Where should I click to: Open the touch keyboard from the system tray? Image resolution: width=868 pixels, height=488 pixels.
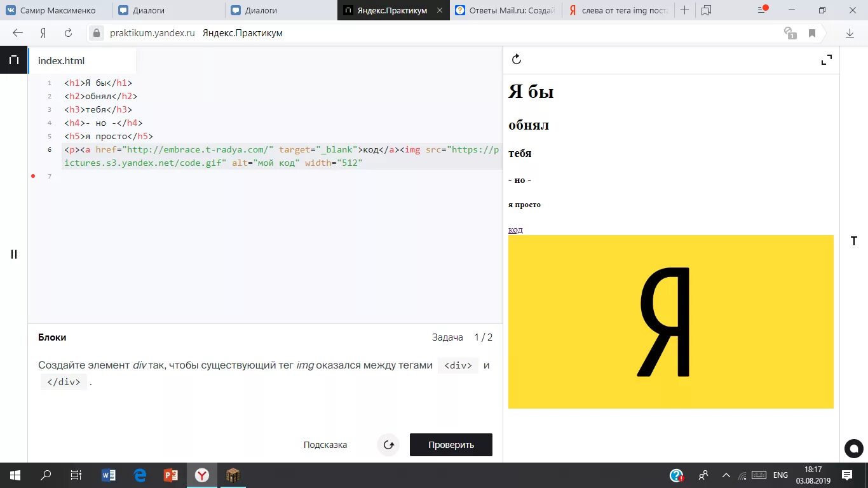[759, 475]
